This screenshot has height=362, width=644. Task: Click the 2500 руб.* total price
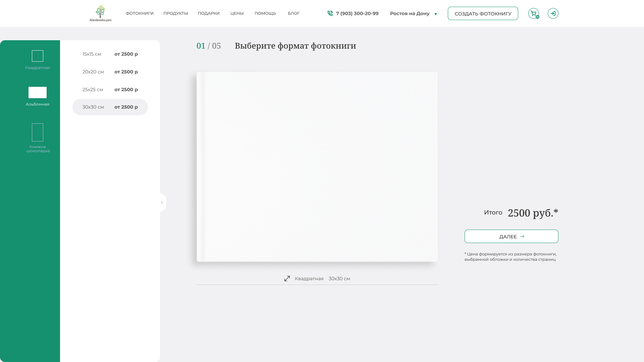pos(533,213)
